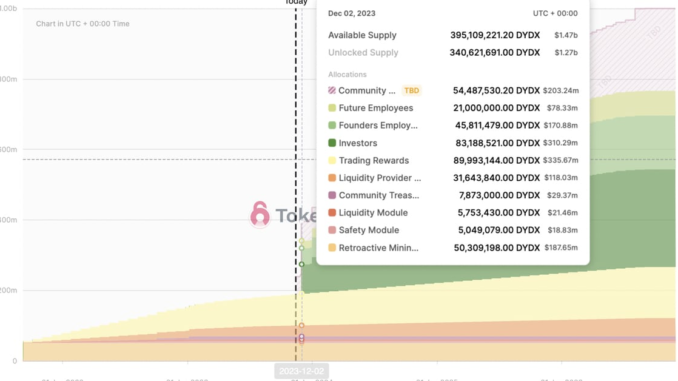The image size is (678, 381).
Task: Click the $1.27b unlocked supply value
Action: coord(566,52)
